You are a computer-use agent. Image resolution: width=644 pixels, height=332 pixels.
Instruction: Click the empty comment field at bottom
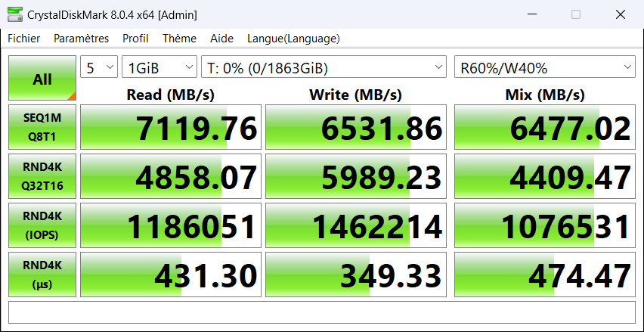[x=321, y=312]
